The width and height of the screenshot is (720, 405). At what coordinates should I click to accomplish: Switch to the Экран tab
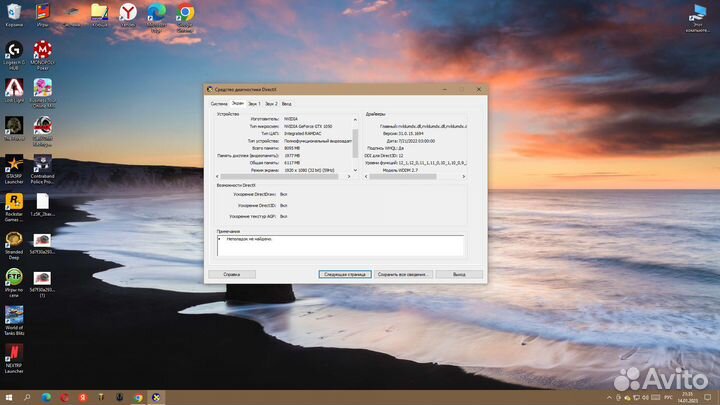coord(238,103)
